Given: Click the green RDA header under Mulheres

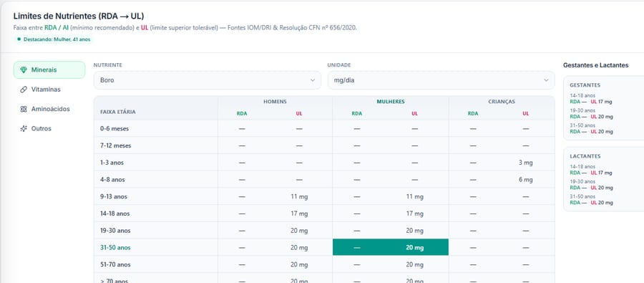Looking at the screenshot, I should 357,113.
